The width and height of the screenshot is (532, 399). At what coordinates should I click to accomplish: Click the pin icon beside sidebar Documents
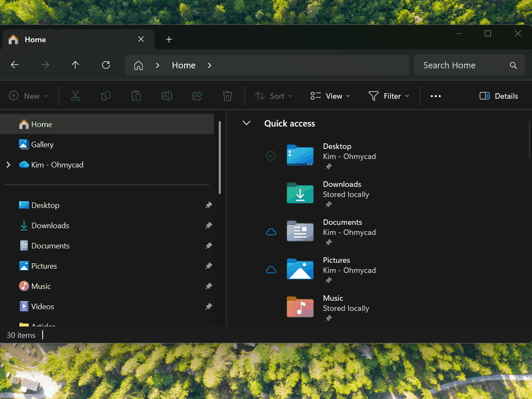209,246
